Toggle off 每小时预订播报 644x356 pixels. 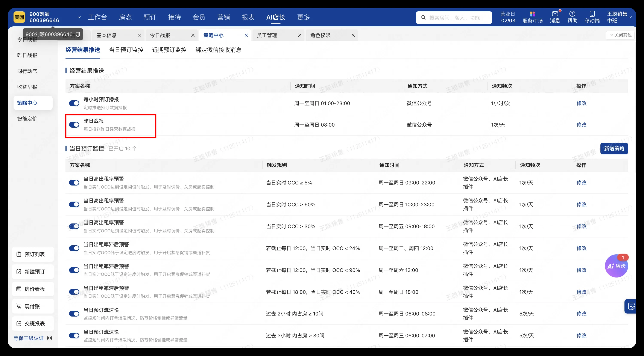(x=74, y=103)
